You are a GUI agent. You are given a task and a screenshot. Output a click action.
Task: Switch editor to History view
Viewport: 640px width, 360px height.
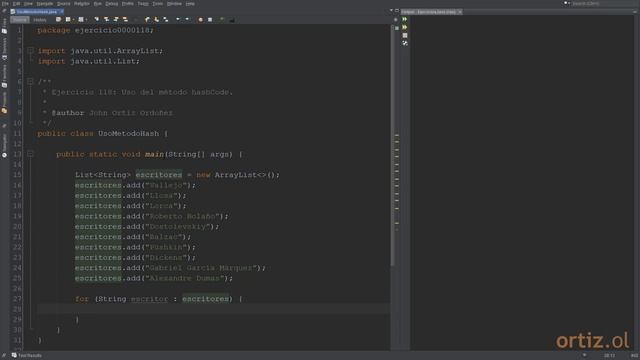coord(40,20)
